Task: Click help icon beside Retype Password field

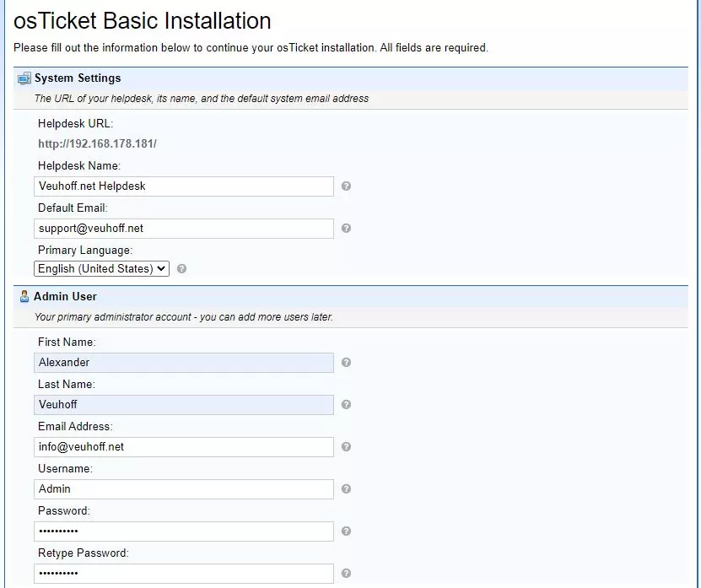Action: click(346, 574)
